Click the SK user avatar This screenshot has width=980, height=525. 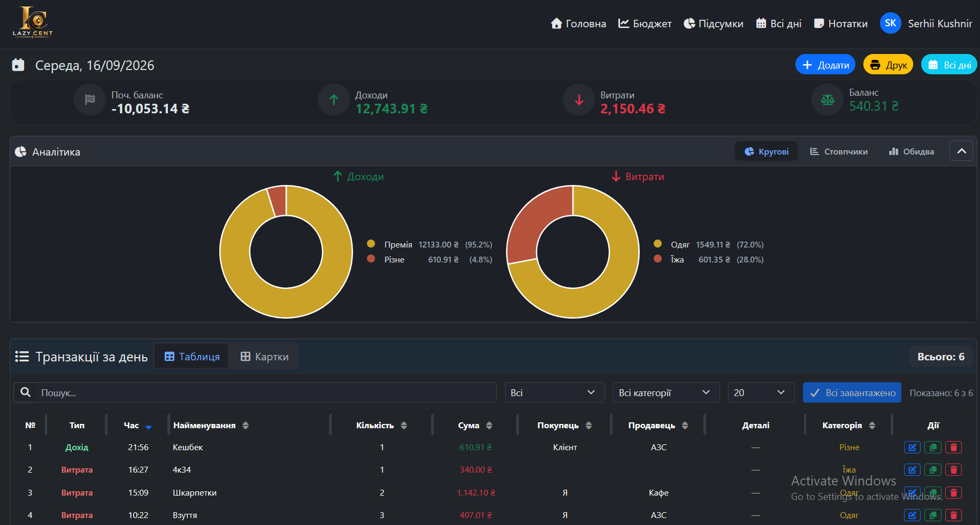click(x=890, y=23)
